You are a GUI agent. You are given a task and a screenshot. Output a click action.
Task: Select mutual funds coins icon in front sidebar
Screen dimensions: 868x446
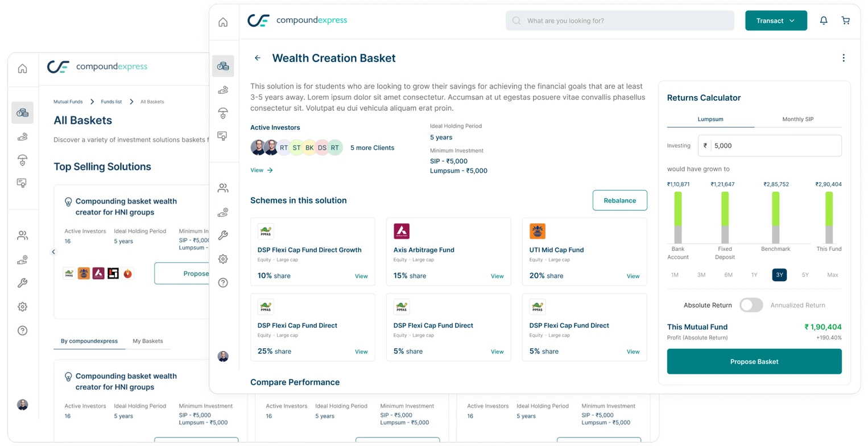223,66
